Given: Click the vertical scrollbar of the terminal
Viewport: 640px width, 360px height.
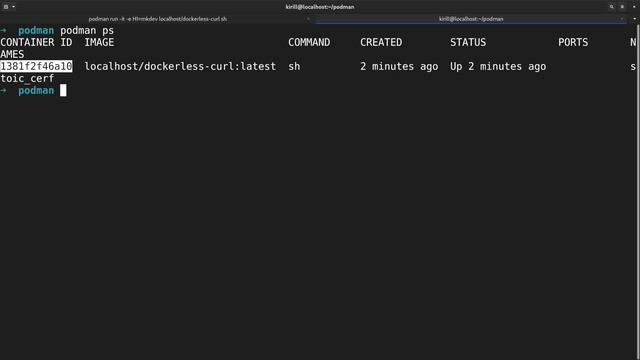Looking at the screenshot, I should [638, 192].
